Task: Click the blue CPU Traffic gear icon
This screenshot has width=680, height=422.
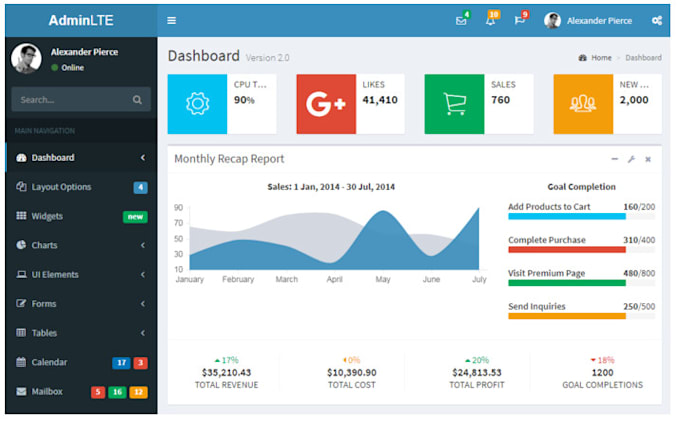Action: pos(197,104)
